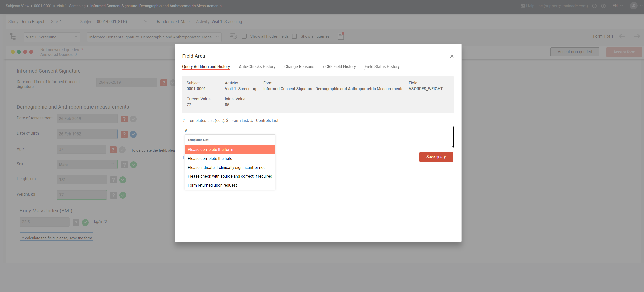
Task: Click blue status check next to Date of Birth
Action: pos(133,134)
